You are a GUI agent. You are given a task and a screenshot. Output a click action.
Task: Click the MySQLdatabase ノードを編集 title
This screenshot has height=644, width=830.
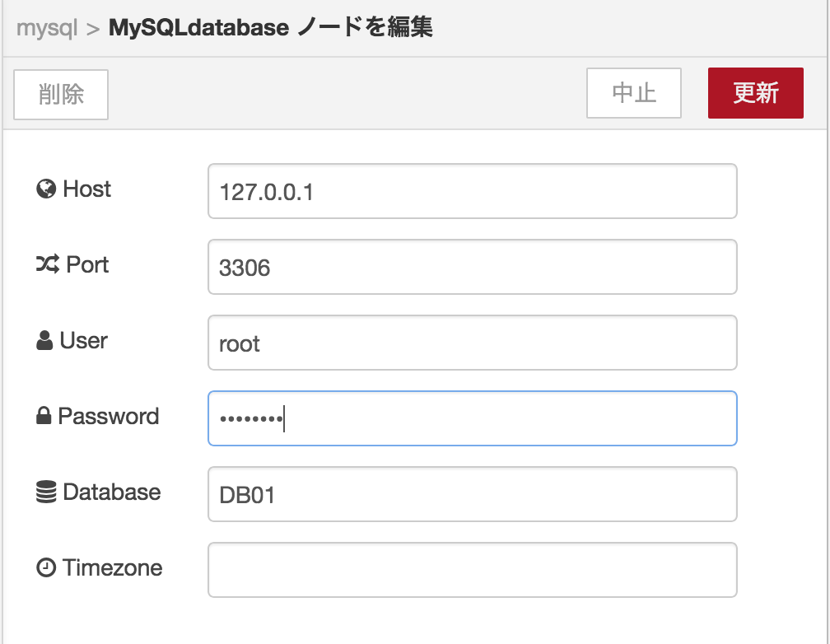270,27
